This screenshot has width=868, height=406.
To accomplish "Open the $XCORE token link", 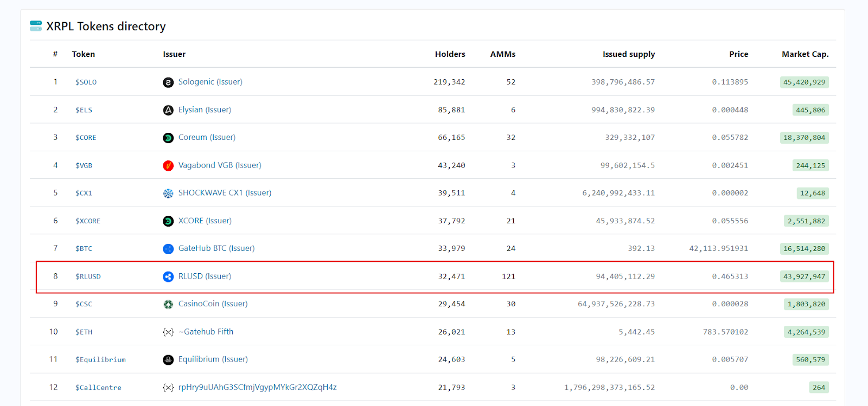I will [88, 221].
